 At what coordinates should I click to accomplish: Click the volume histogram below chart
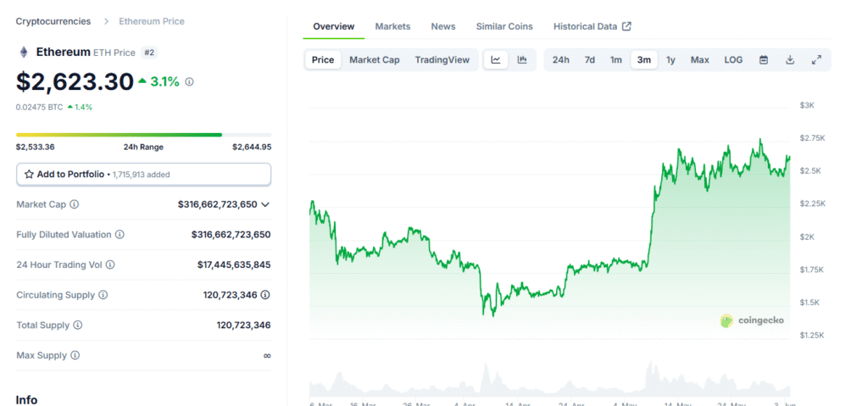pos(549,380)
